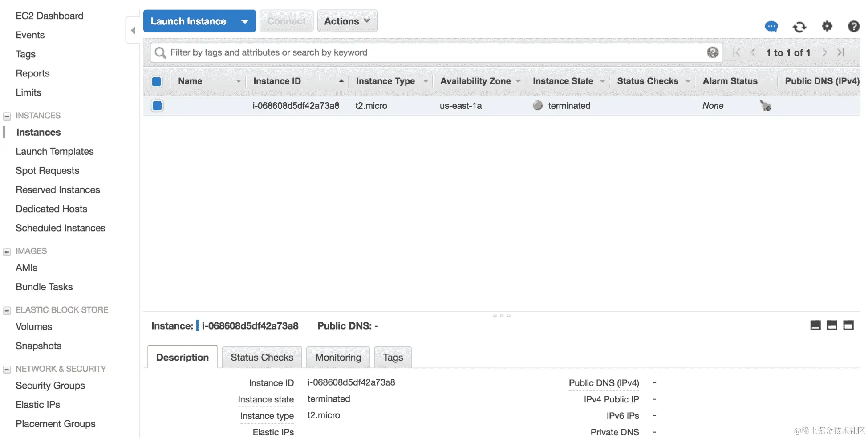The width and height of the screenshot is (868, 438).
Task: Collapse the IMAGES sidebar section
Action: [7, 252]
